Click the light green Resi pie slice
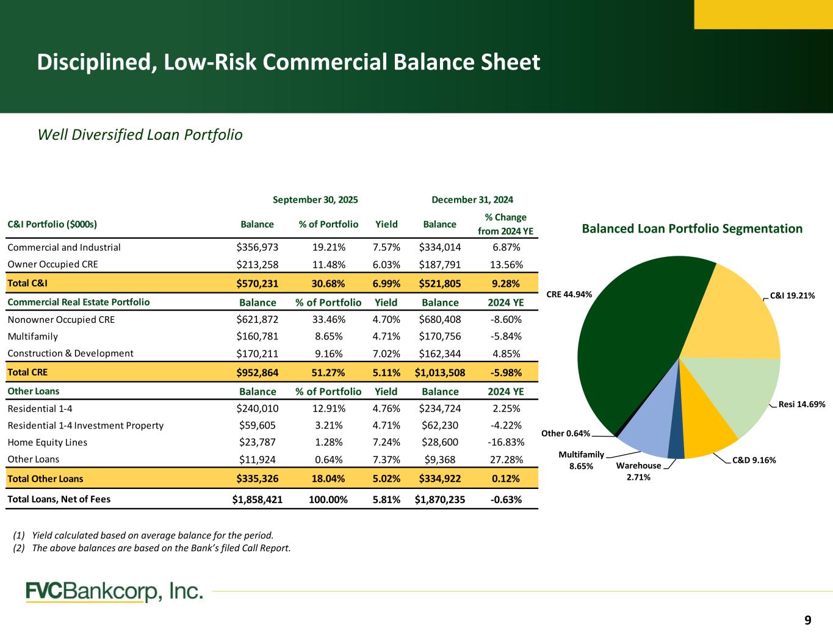Screen dimensions: 833x644 pos(738,391)
